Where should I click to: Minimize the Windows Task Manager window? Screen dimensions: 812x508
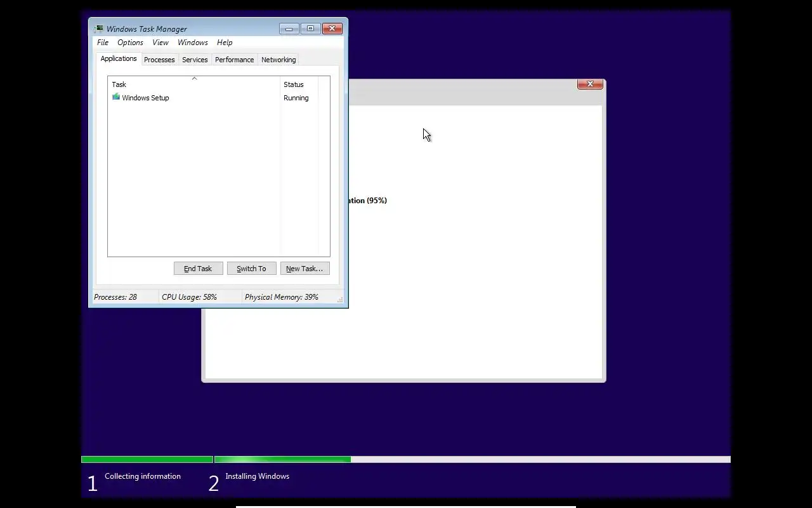point(289,29)
